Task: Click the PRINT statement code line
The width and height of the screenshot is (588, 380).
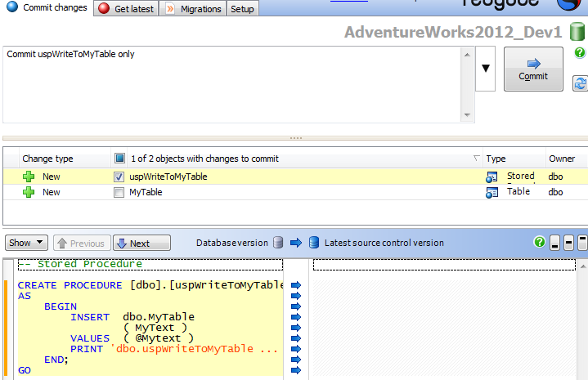Action: point(174,349)
